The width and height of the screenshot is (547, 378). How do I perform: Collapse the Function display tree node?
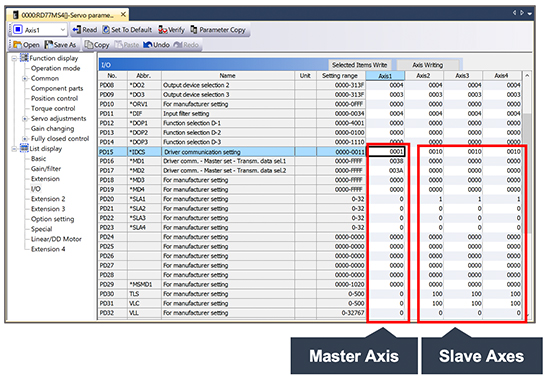14,58
